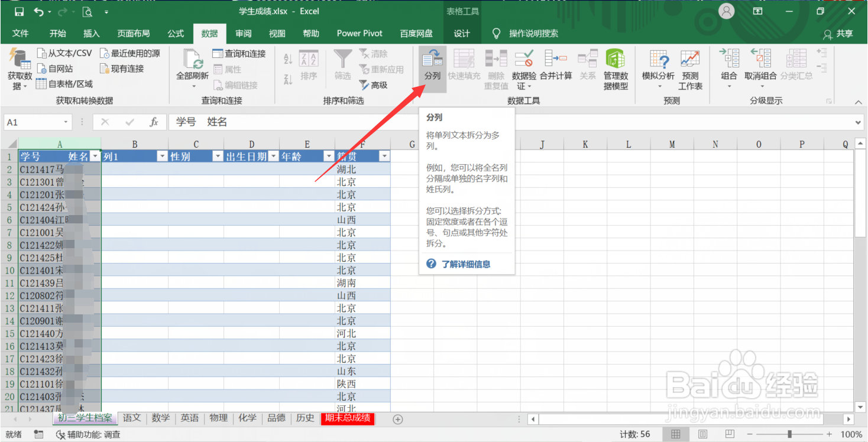The width and height of the screenshot is (868, 442).
Task: Click Ungroup (取消组合) button
Action: [x=760, y=69]
